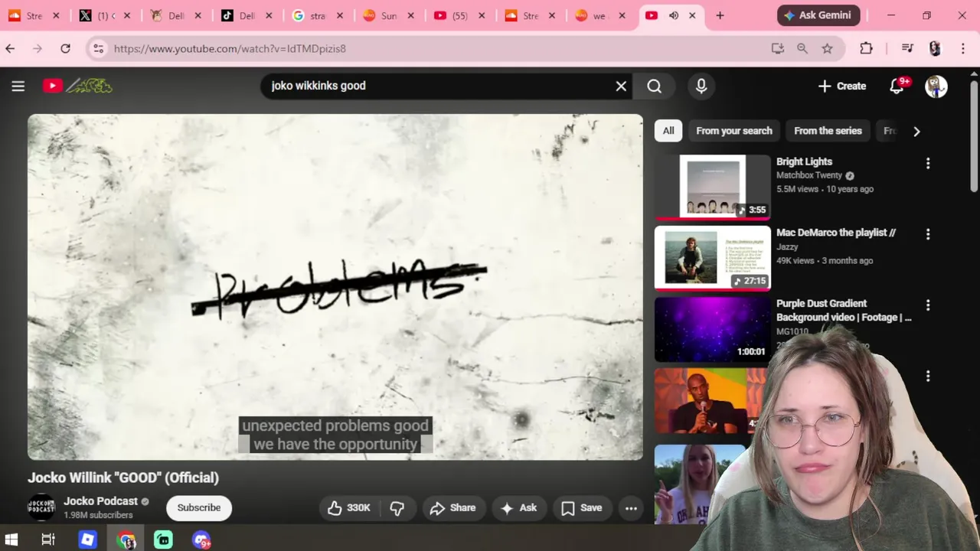Screen dimensions: 980x551
Task: Show more chips with the right arrow
Action: (x=916, y=131)
